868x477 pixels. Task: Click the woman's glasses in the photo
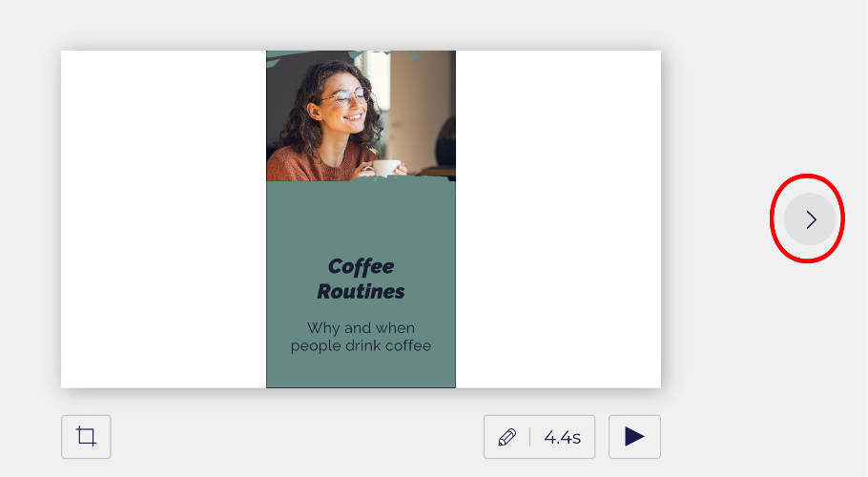345,96
